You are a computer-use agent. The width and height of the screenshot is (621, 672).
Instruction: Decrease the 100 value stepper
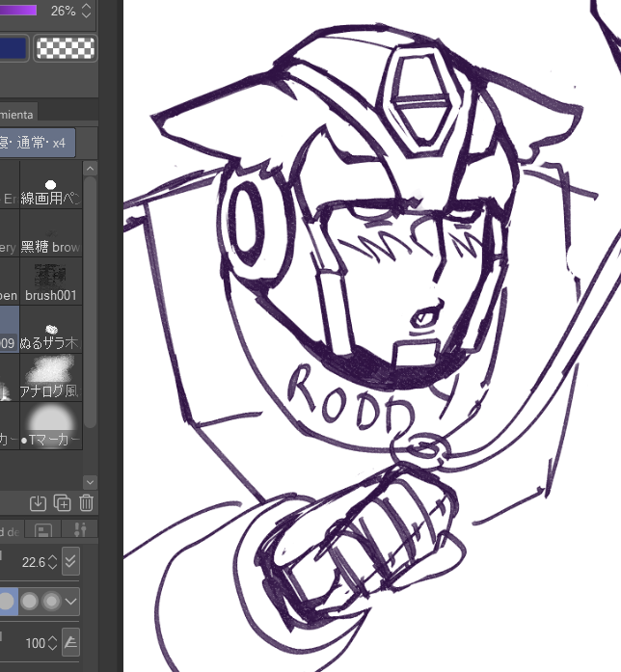(52, 647)
